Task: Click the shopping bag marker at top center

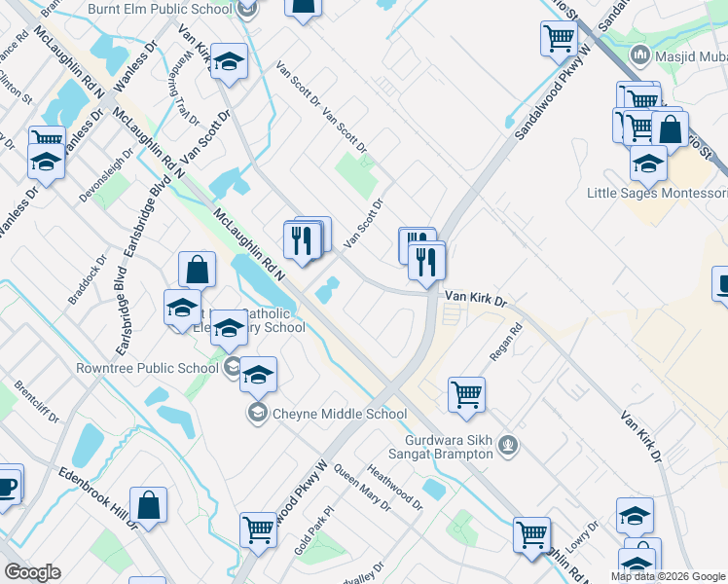Action: [x=304, y=10]
